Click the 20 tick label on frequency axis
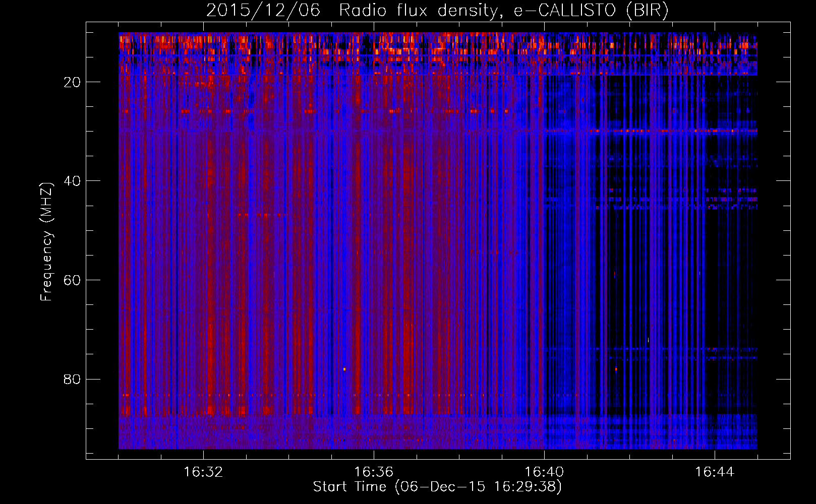The height and width of the screenshot is (504, 816). pos(72,82)
